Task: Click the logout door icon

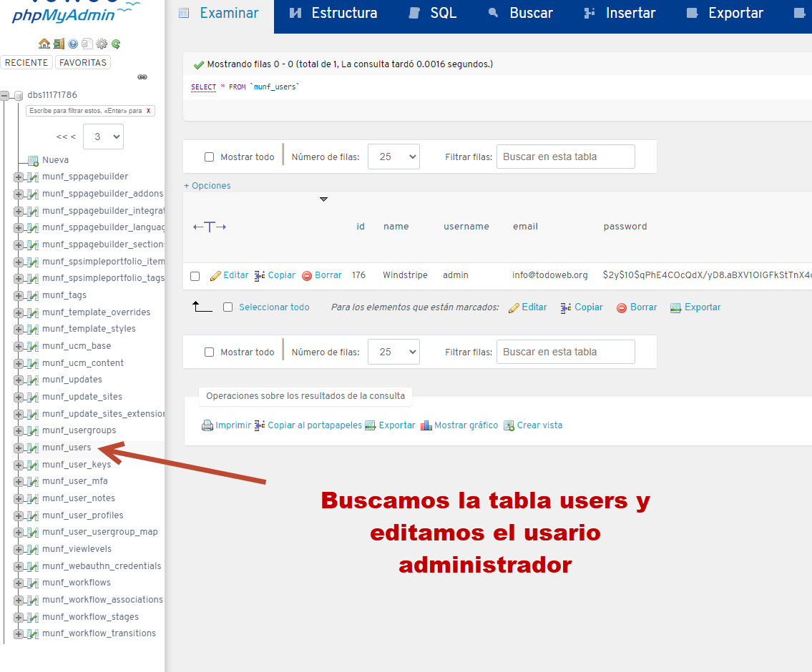Action: coord(59,44)
